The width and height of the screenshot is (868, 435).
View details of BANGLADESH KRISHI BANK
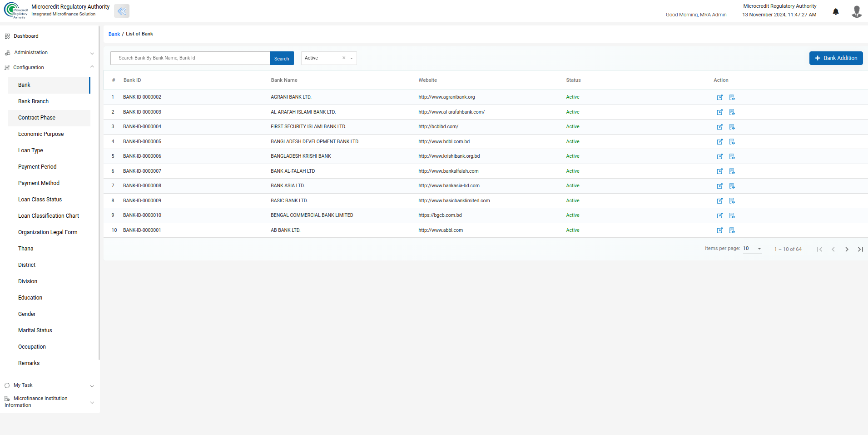pos(732,156)
